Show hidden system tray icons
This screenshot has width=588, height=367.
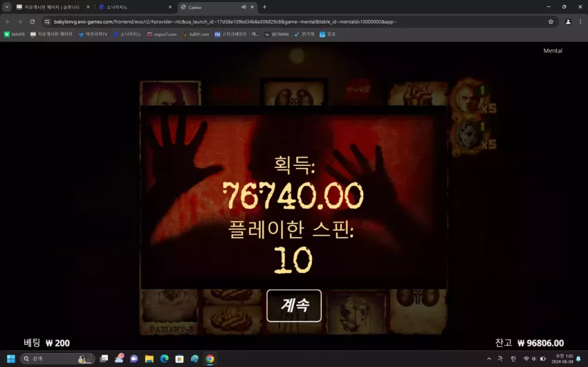click(x=489, y=359)
